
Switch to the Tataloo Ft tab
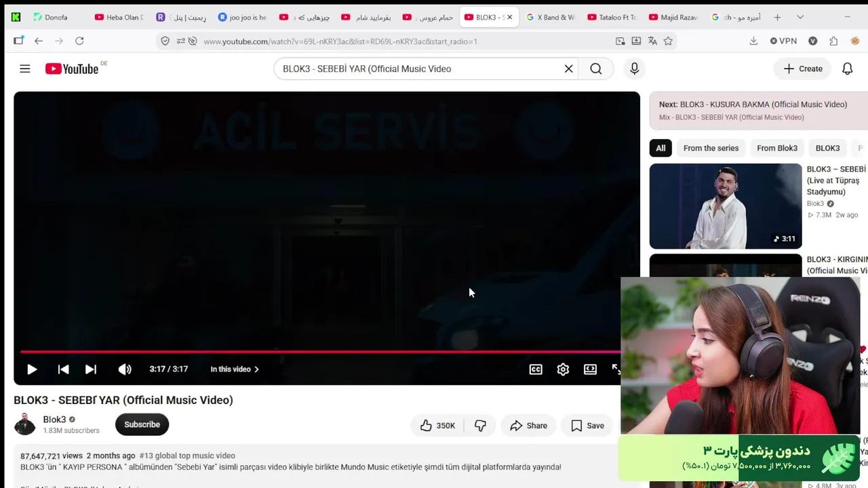pyautogui.click(x=612, y=17)
